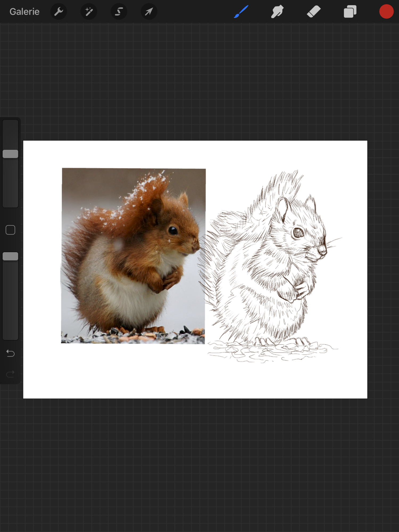Click the brush size slider handle
This screenshot has height=532, width=399.
(x=10, y=154)
